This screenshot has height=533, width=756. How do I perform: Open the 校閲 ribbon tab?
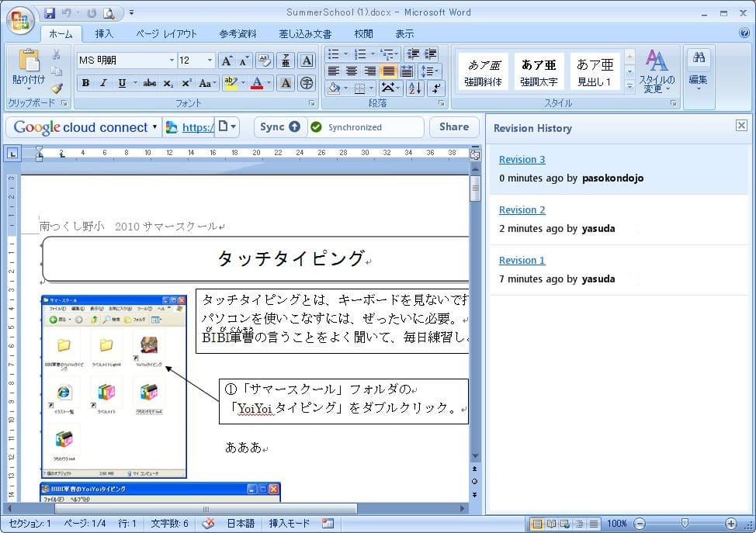tap(363, 34)
